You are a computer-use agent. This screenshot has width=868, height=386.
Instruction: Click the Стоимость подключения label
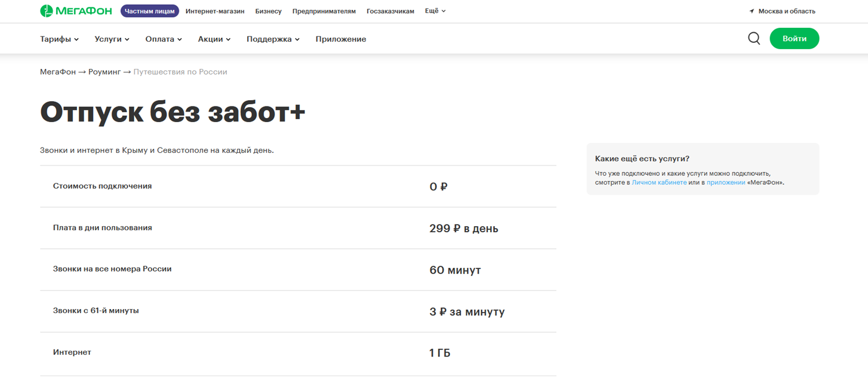point(102,186)
